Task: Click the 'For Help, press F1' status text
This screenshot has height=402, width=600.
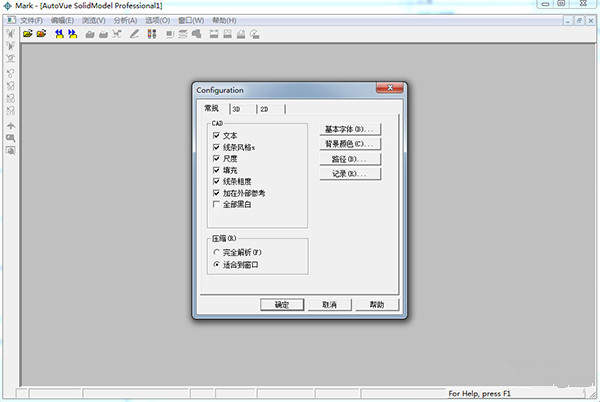Action: 479,393
